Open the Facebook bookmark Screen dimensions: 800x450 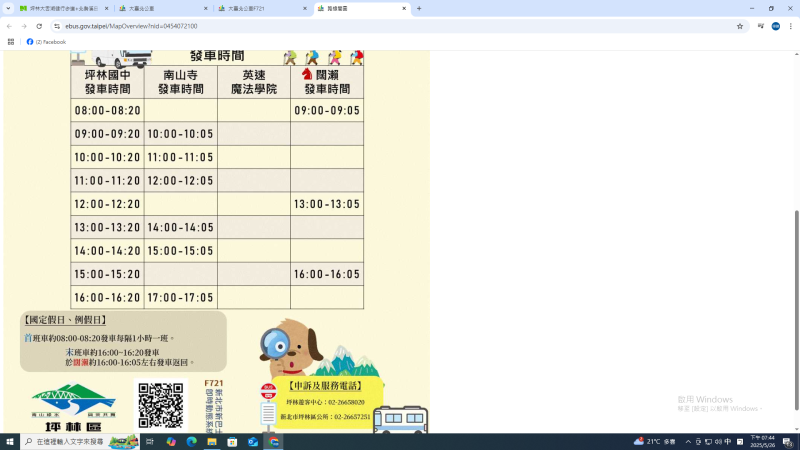coord(46,42)
